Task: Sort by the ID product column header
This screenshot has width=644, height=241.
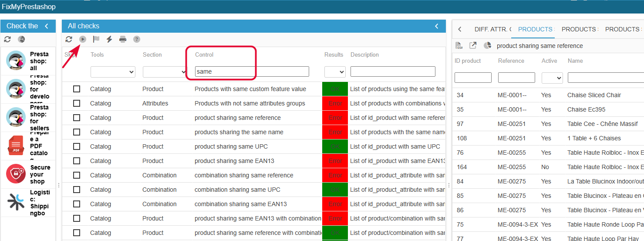Action: 468,61
